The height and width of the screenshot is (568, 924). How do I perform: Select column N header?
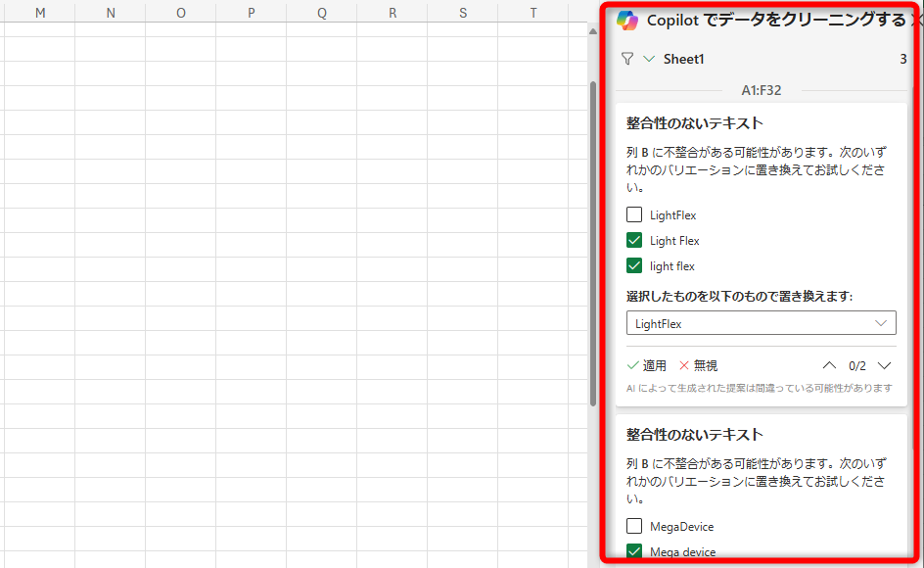coord(111,13)
